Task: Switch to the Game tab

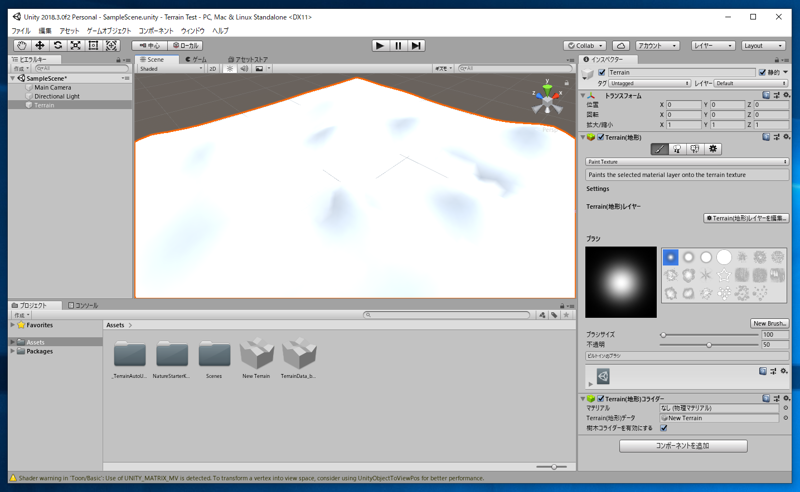Action: (196, 60)
